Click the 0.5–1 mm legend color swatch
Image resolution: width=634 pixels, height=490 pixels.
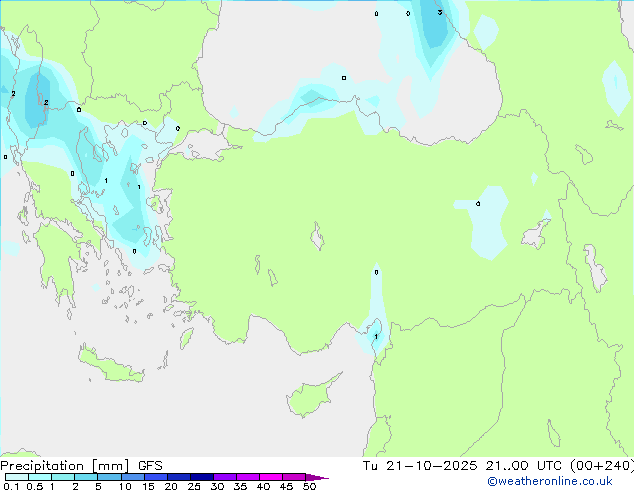pyautogui.click(x=40, y=477)
